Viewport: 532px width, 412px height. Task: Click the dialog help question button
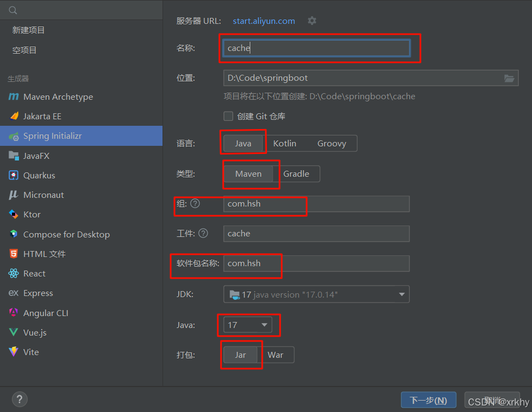(x=20, y=400)
